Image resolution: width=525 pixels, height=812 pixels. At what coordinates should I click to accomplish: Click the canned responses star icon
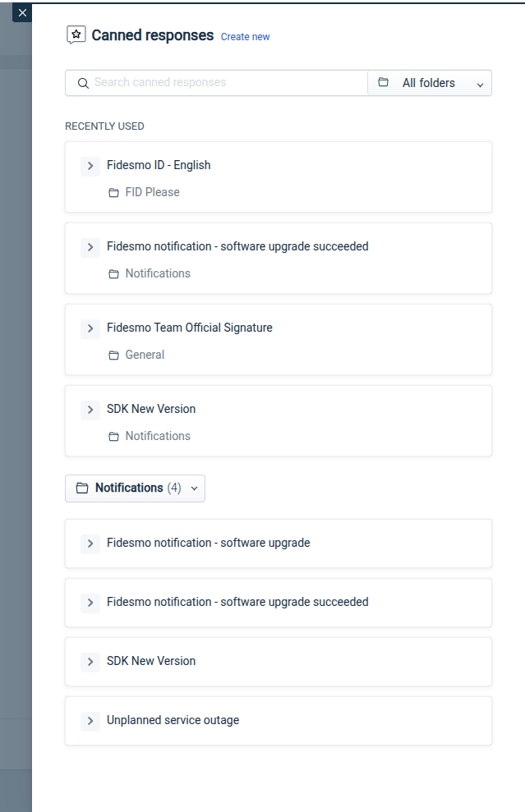click(x=76, y=35)
